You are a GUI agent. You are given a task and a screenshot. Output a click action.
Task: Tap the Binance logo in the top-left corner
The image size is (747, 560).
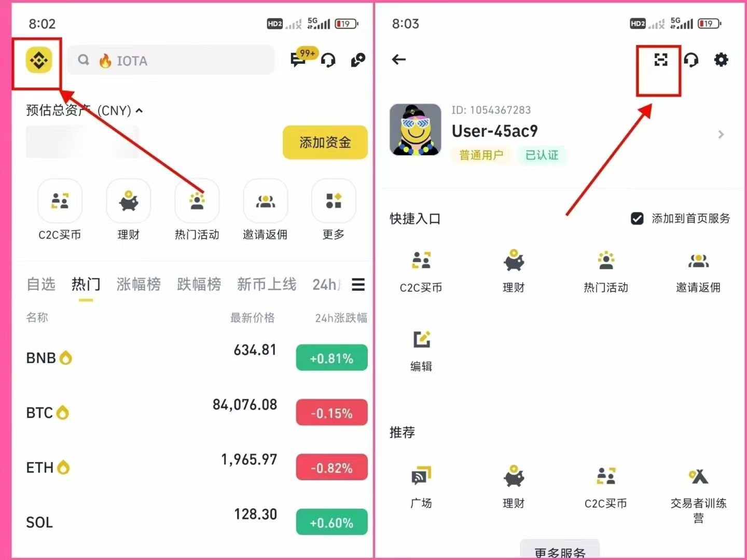click(39, 61)
